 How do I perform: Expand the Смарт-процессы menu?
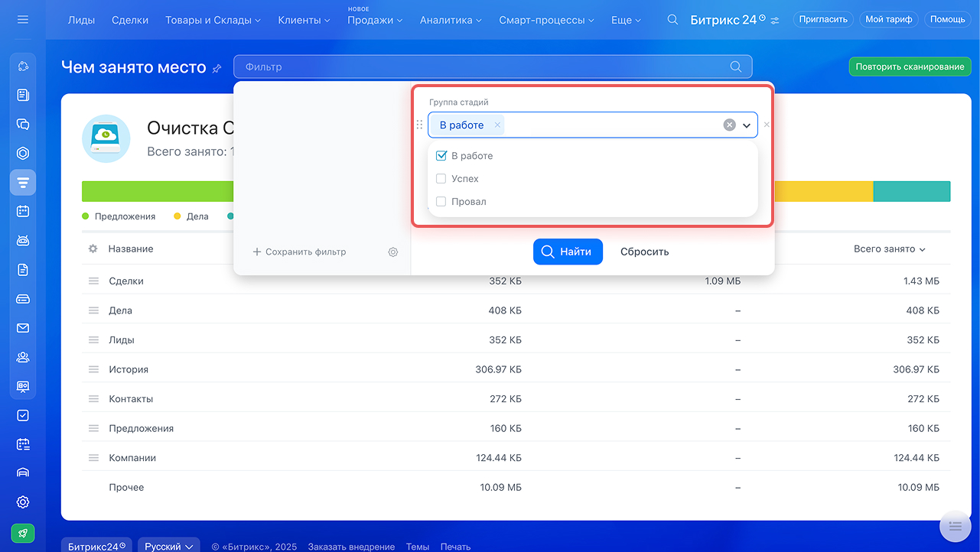tap(546, 20)
